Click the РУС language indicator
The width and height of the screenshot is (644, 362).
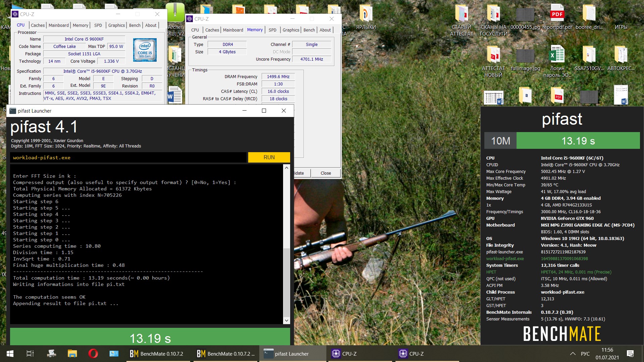(585, 354)
